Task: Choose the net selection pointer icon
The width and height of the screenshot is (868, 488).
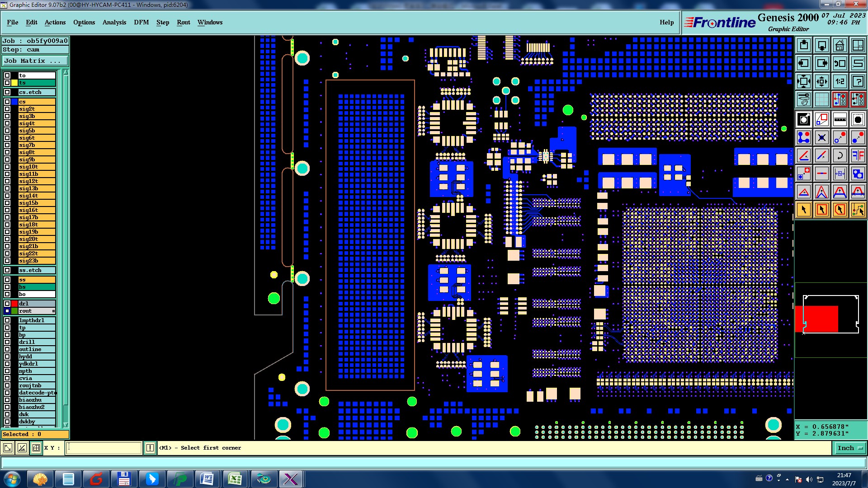Action: tap(858, 210)
